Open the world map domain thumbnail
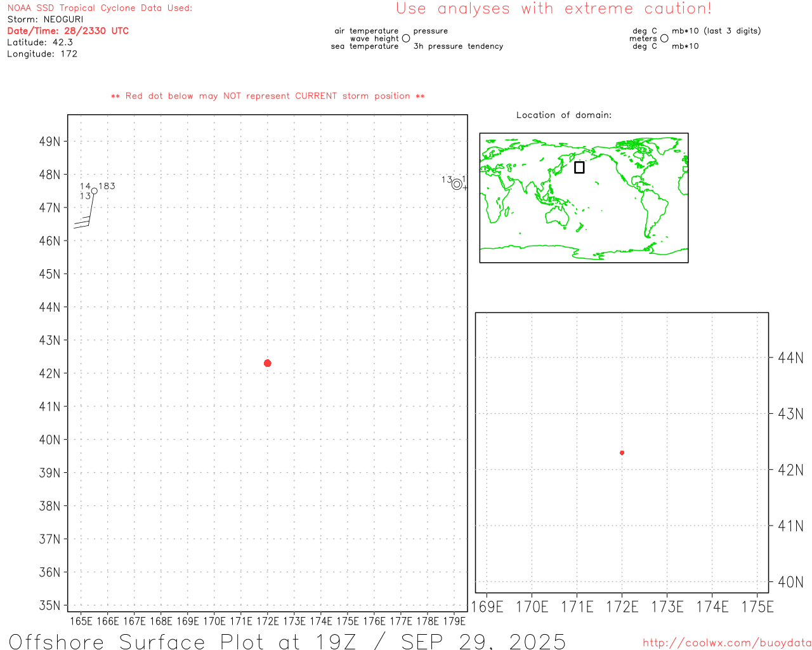 tap(584, 197)
